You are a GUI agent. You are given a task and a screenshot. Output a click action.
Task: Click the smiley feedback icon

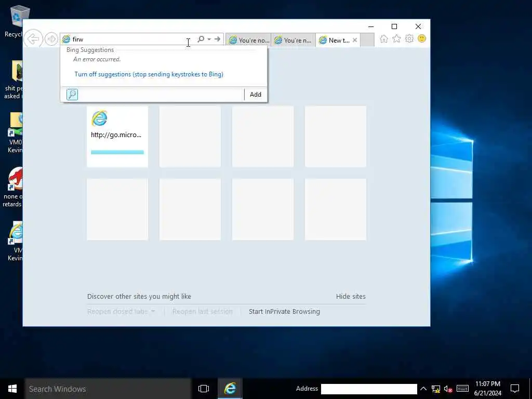[x=422, y=38]
